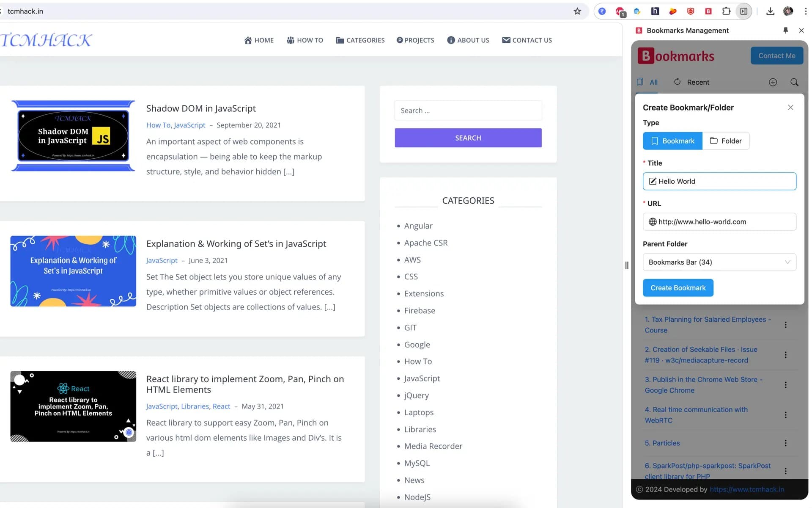Open HOME in site navigation

259,40
